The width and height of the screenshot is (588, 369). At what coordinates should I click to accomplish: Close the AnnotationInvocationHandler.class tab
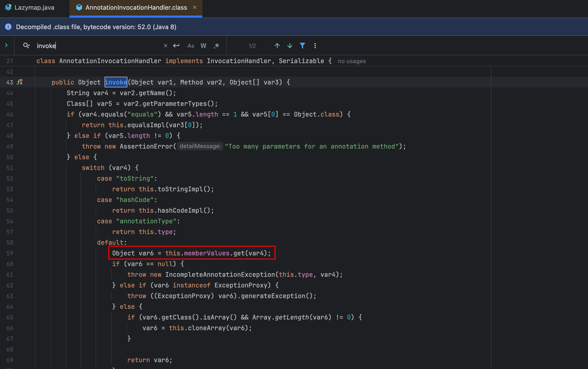click(x=195, y=7)
